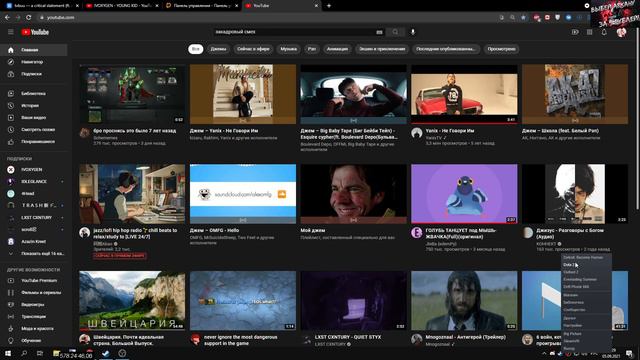The width and height of the screenshot is (640, 360).
Task: Choose Big Picture in Steam tray menu
Action: tap(587, 334)
